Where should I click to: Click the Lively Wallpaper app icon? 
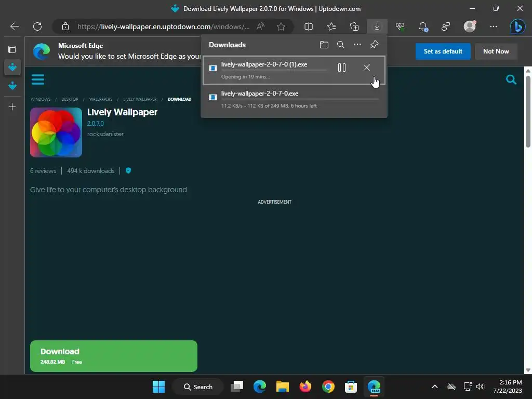click(56, 132)
